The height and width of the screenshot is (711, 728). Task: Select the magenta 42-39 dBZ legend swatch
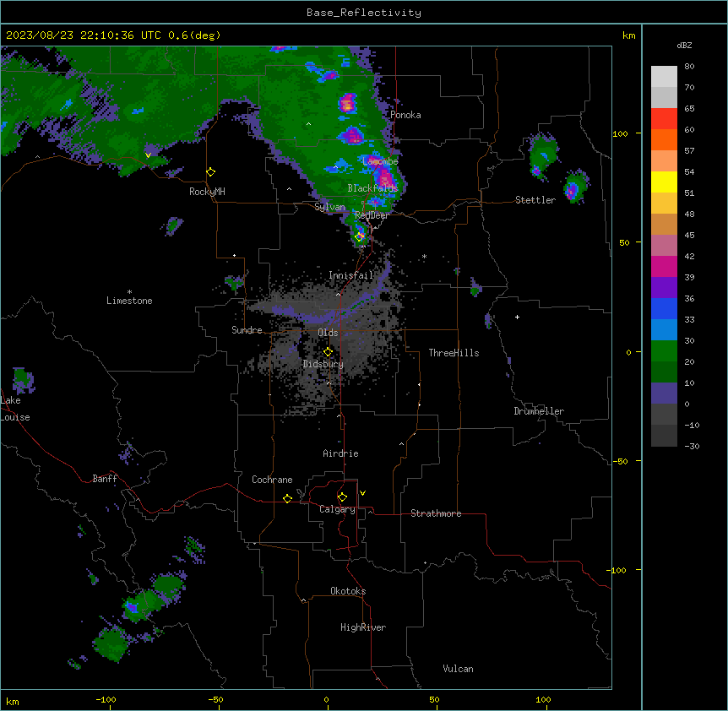click(x=664, y=266)
